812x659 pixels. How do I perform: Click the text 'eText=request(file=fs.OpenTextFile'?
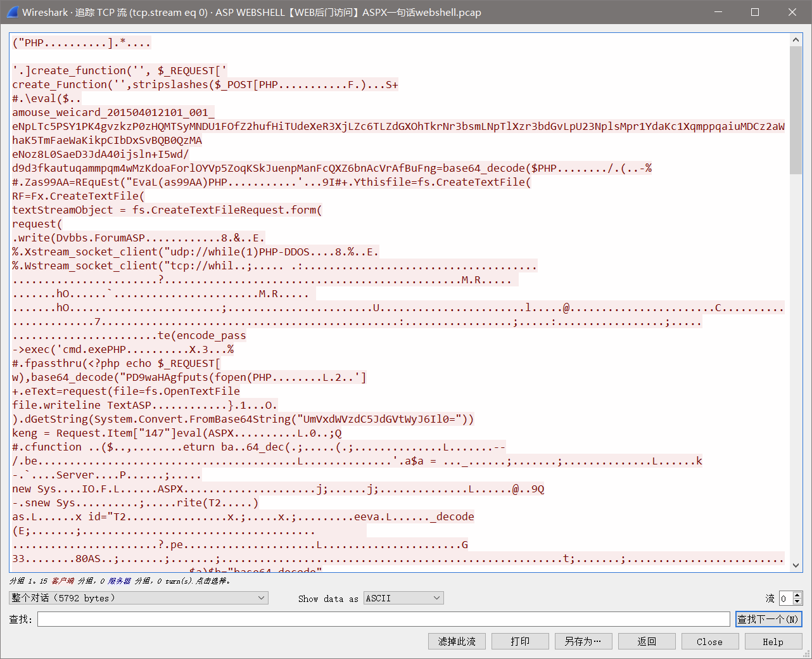pos(132,391)
